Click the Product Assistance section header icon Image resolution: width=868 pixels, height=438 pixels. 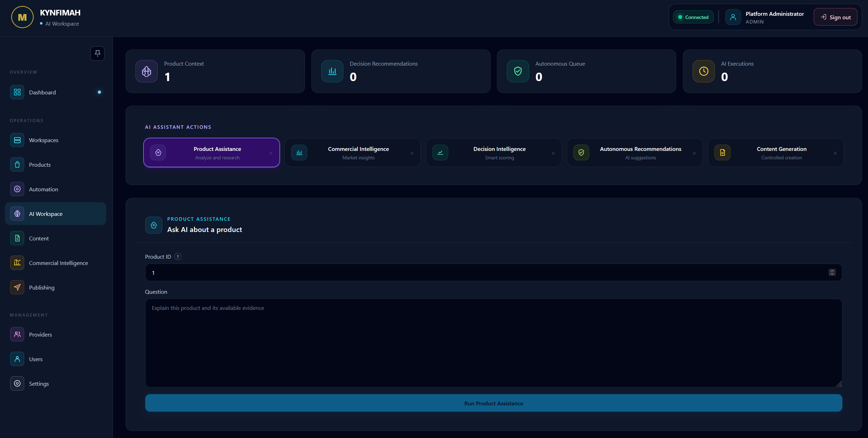[154, 225]
